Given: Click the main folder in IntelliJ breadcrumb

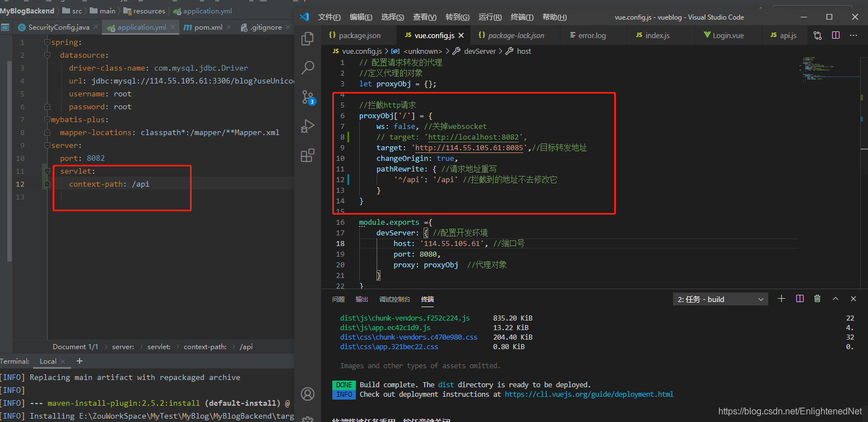Looking at the screenshot, I should click(x=103, y=11).
